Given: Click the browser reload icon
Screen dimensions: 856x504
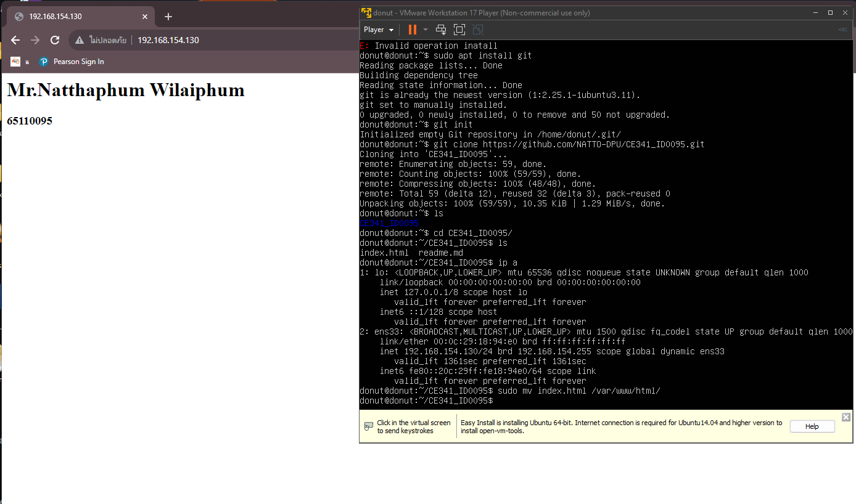Looking at the screenshot, I should click(54, 40).
